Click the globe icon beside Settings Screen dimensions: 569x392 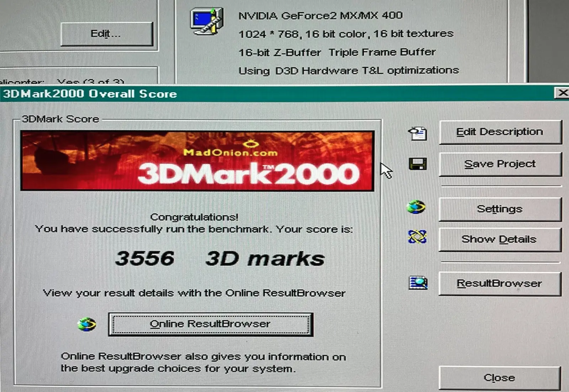tap(416, 207)
